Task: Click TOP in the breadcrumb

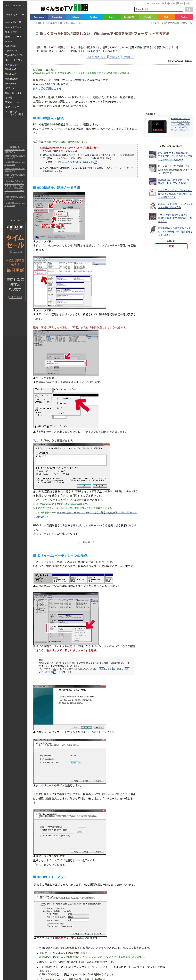Action: click(40, 23)
